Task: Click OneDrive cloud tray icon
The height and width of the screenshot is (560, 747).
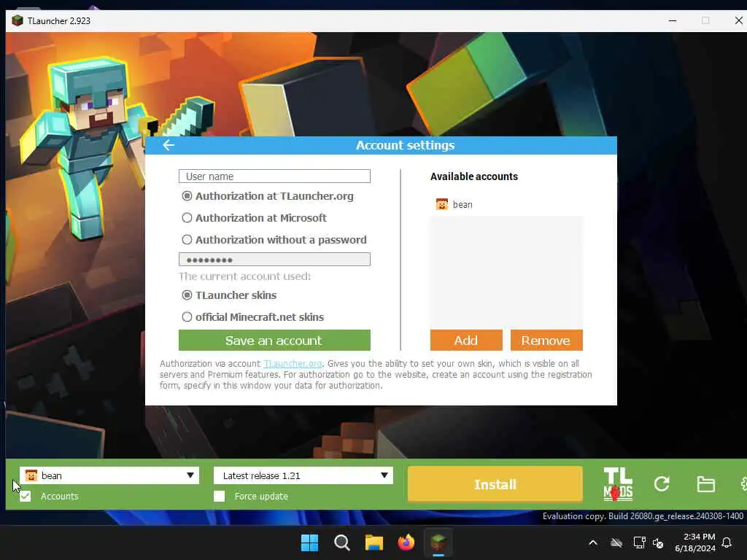Action: 616,542
